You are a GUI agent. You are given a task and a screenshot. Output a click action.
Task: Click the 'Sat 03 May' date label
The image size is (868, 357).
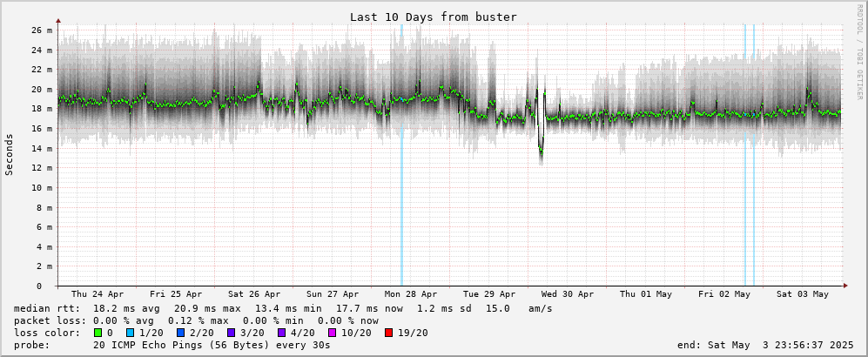(803, 294)
